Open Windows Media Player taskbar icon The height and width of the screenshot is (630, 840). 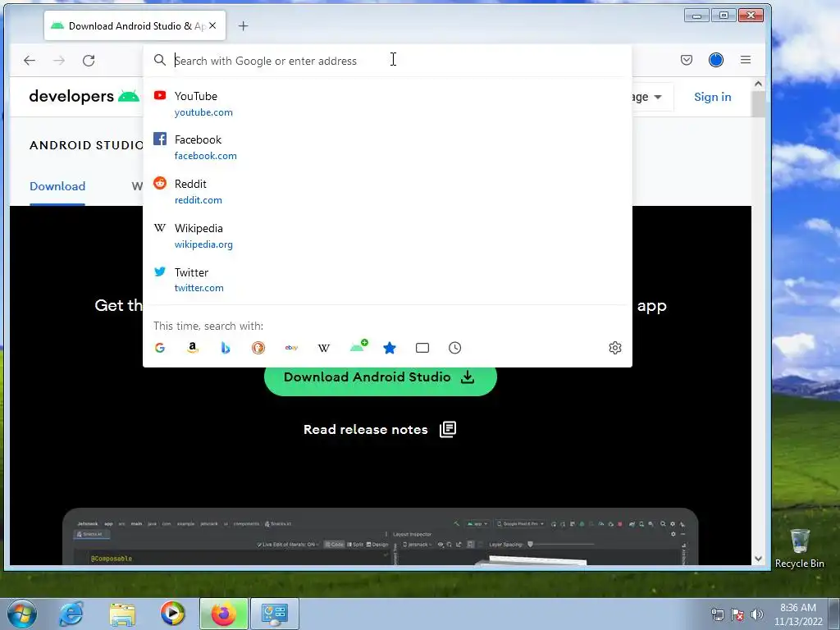coord(172,614)
